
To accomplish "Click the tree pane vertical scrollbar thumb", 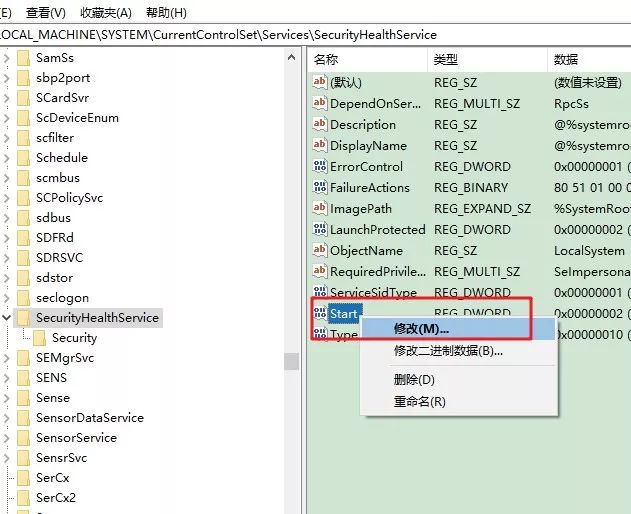I will click(291, 361).
